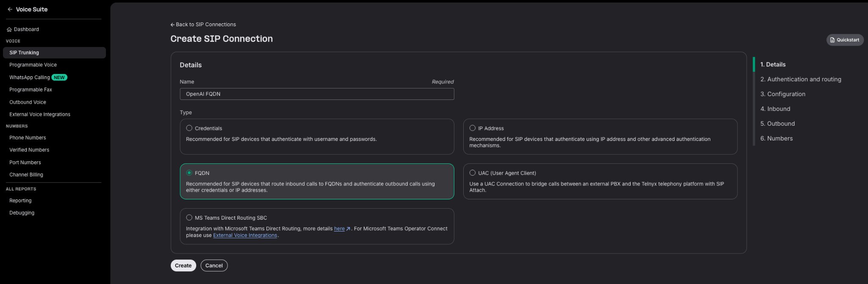Click the NEW badge beside WhatsApp Calling
The height and width of the screenshot is (284, 868).
59,77
